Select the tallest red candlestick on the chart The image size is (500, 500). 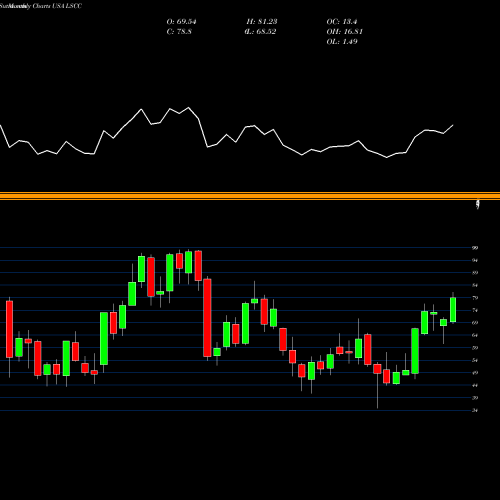(x=207, y=318)
